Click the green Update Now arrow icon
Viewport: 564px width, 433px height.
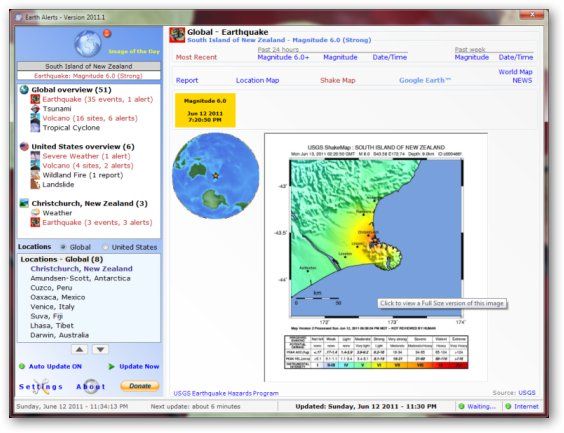pos(112,366)
